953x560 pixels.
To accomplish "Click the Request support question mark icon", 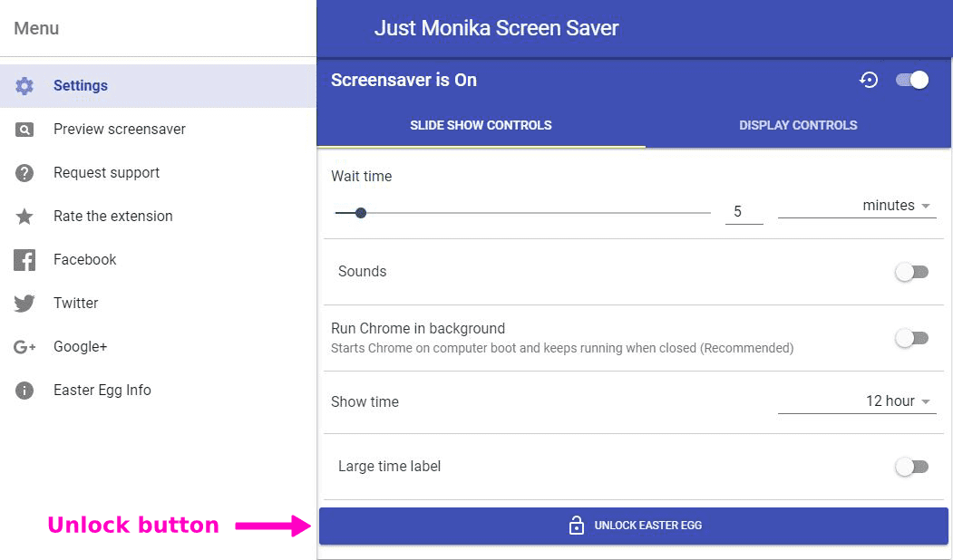I will click(25, 172).
